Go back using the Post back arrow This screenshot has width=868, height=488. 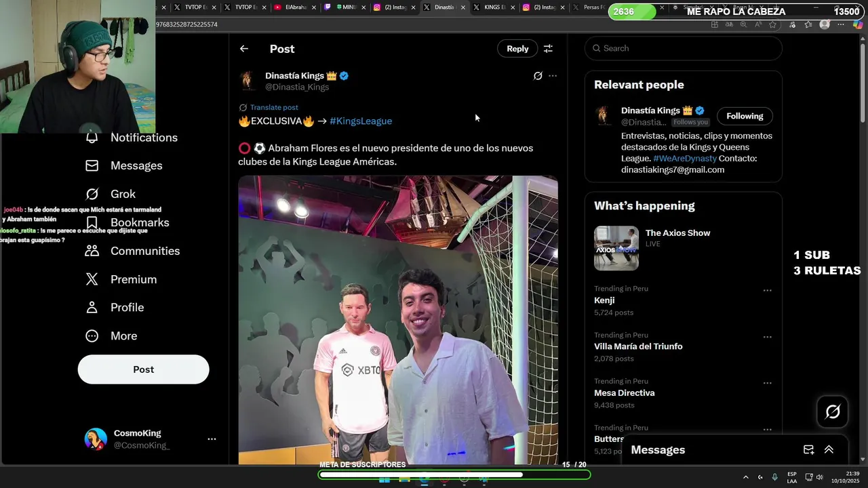click(244, 49)
